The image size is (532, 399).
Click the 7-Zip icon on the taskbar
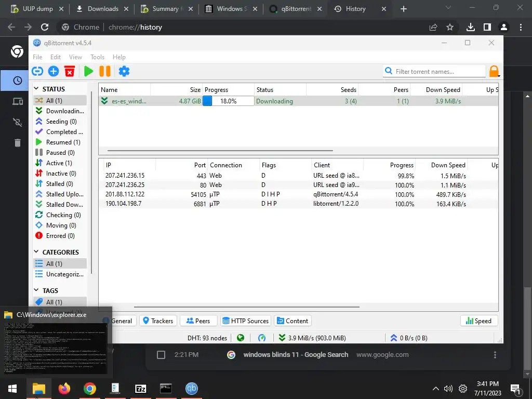140,389
